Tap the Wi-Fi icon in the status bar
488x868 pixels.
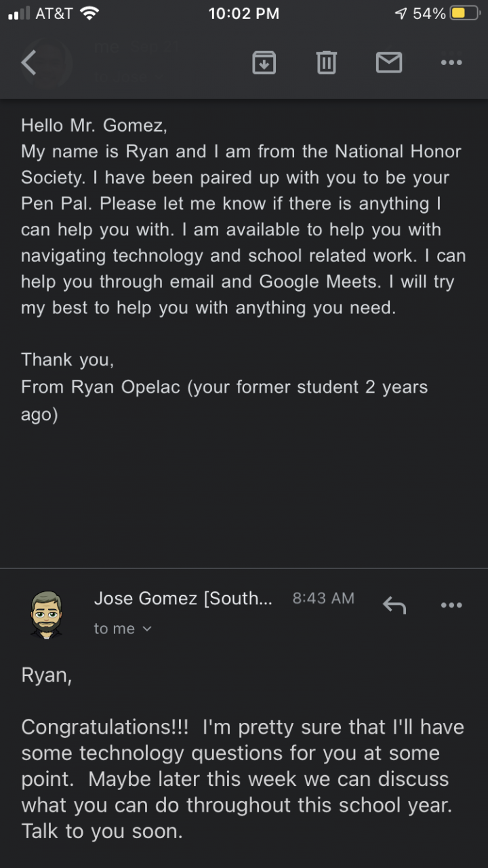(x=89, y=14)
